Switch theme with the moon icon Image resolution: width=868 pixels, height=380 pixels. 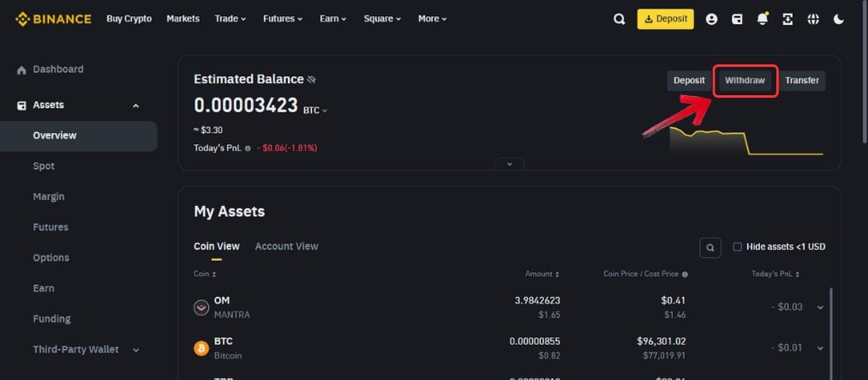pos(839,19)
